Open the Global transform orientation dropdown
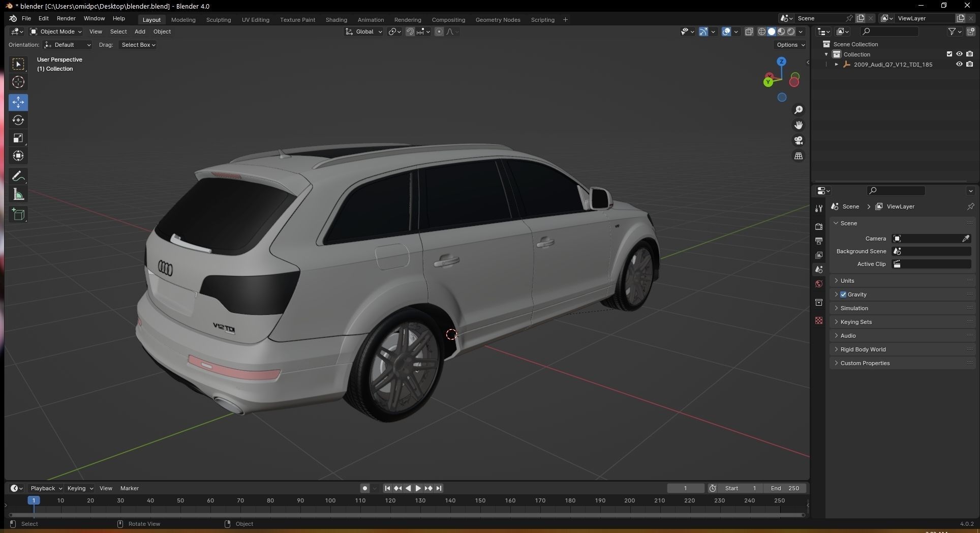 (364, 32)
